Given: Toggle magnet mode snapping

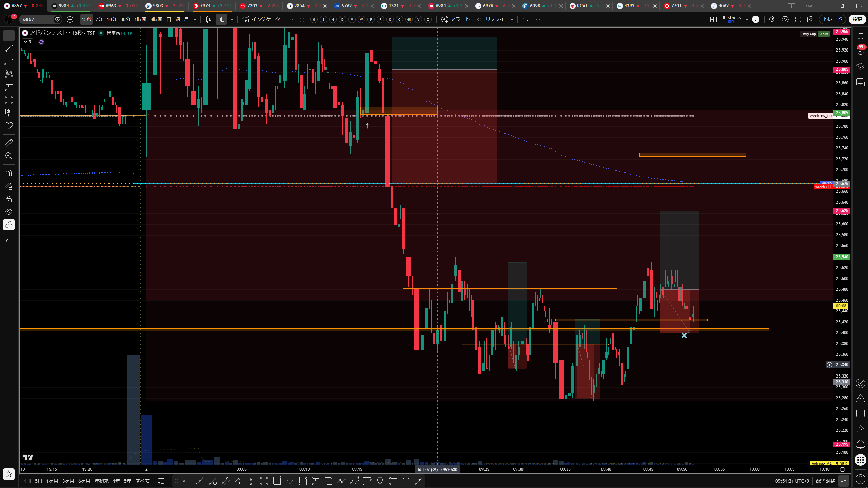Looking at the screenshot, I should (9, 173).
